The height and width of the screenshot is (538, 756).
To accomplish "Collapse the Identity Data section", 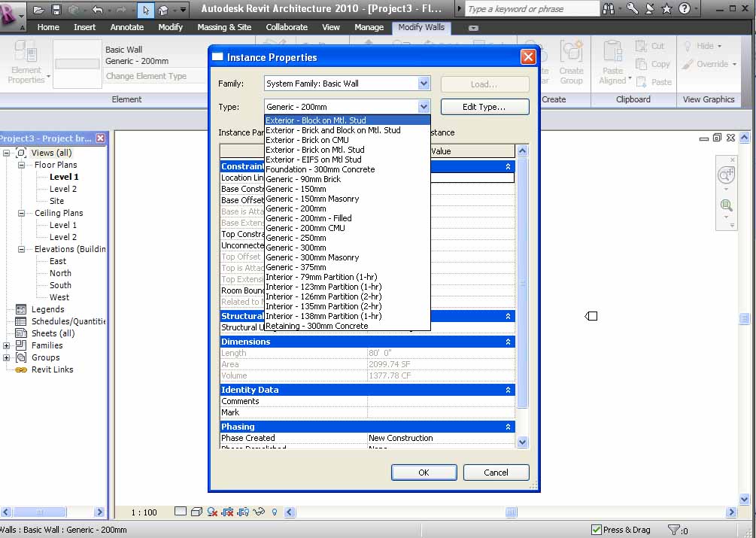I will pos(509,390).
